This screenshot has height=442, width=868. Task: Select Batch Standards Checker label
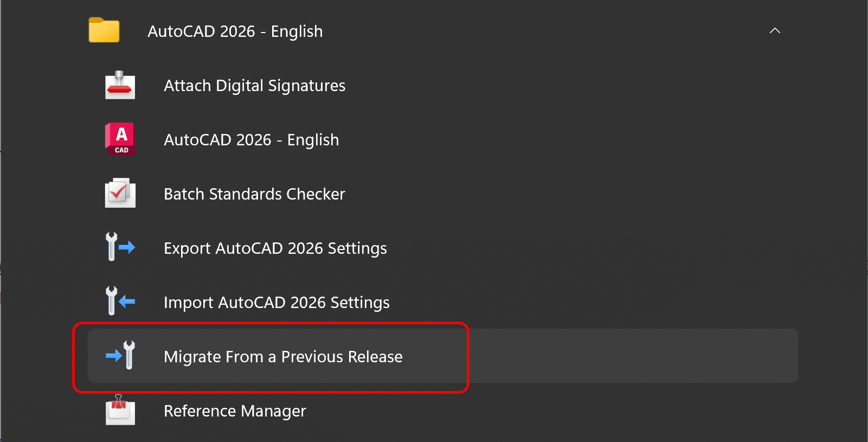click(x=254, y=194)
